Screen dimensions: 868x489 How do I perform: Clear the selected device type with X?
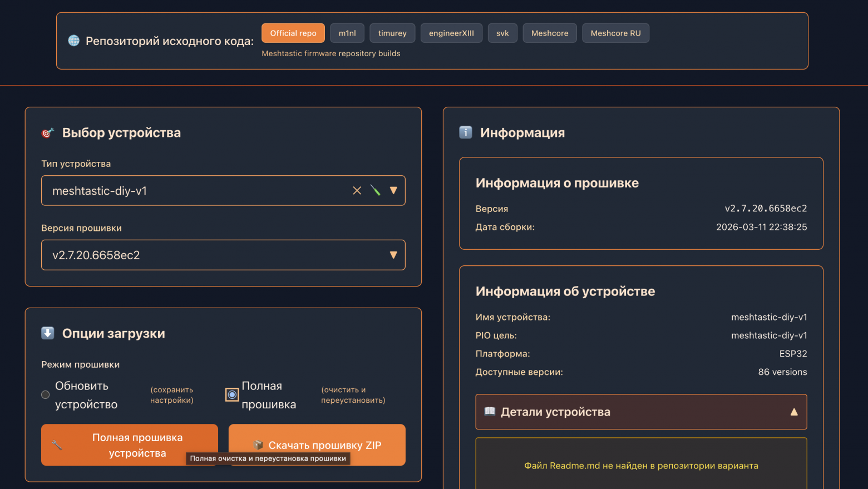pyautogui.click(x=357, y=191)
